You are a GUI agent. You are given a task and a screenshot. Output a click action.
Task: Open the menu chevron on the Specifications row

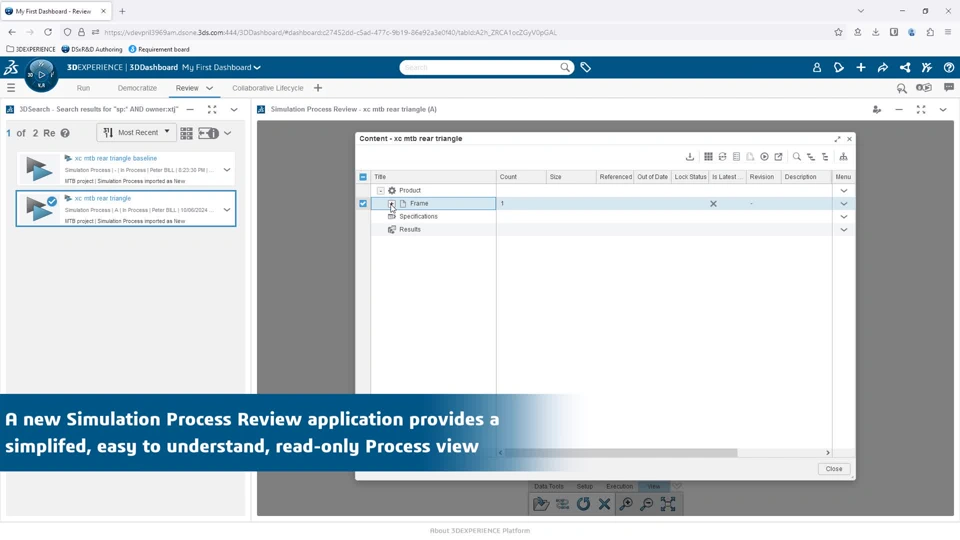844,217
